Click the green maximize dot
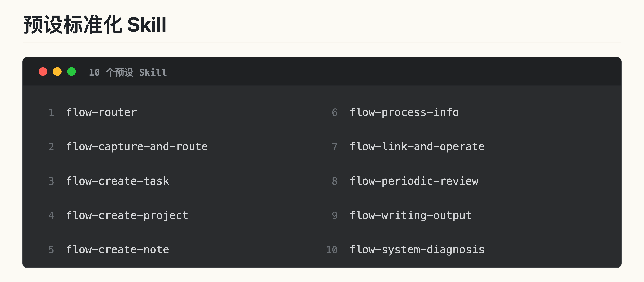 pyautogui.click(x=71, y=72)
